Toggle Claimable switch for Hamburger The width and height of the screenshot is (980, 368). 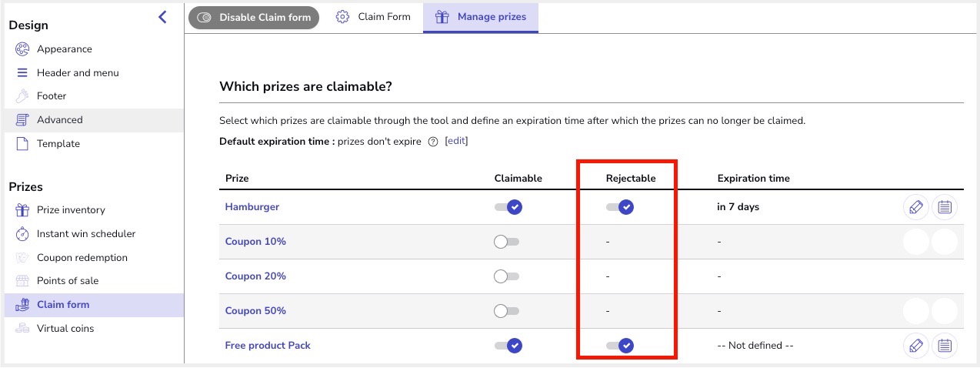pos(508,207)
